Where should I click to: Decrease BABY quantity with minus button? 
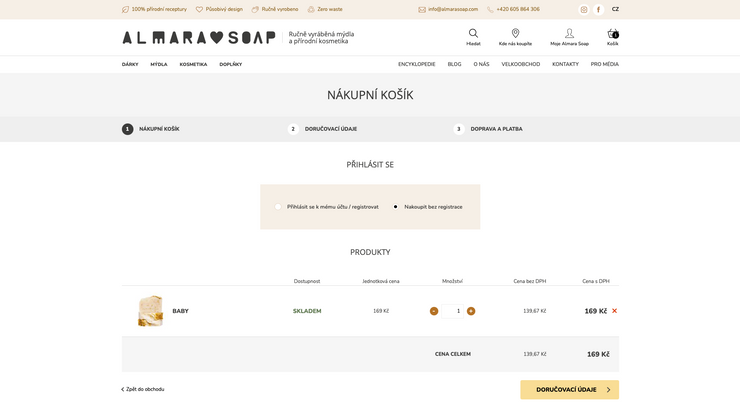click(x=434, y=311)
